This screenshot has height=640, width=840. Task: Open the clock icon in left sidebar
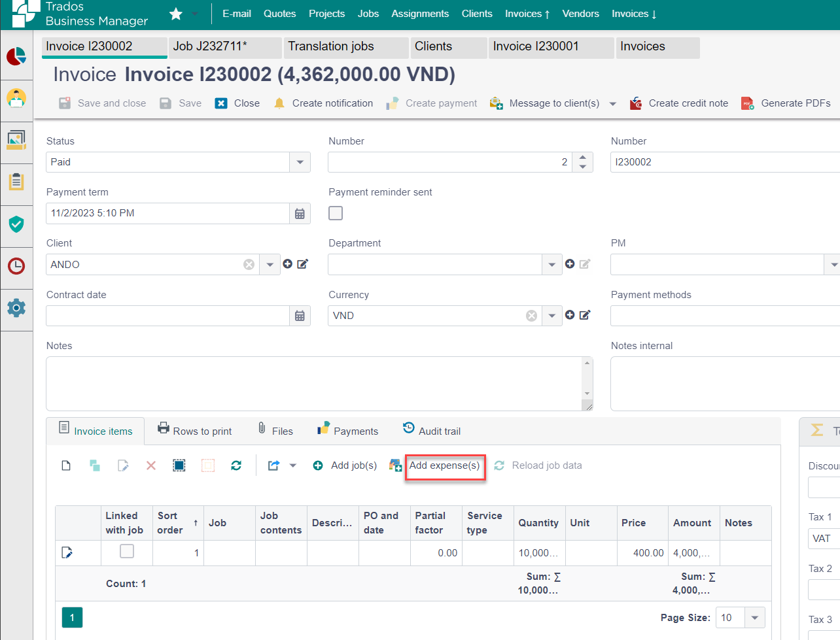(x=16, y=265)
